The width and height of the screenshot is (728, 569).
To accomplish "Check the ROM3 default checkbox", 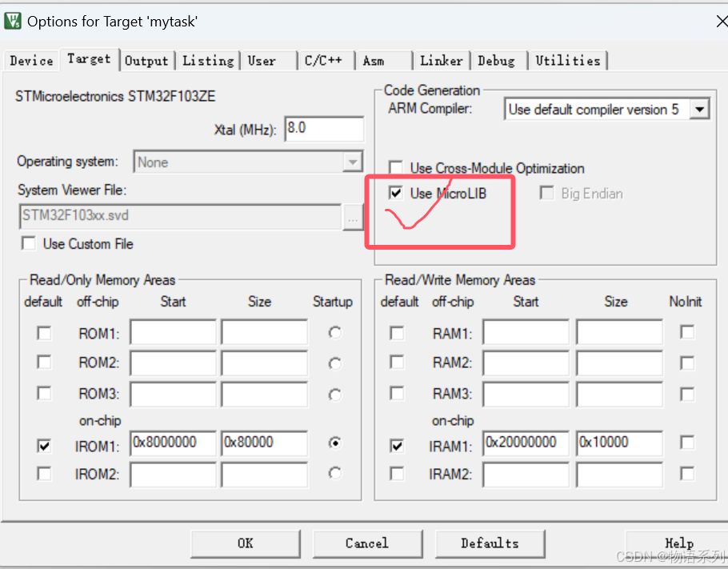I will click(x=44, y=394).
